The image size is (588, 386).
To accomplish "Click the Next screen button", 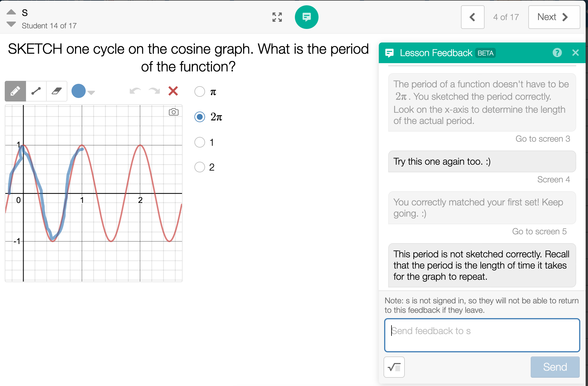I will pos(554,17).
